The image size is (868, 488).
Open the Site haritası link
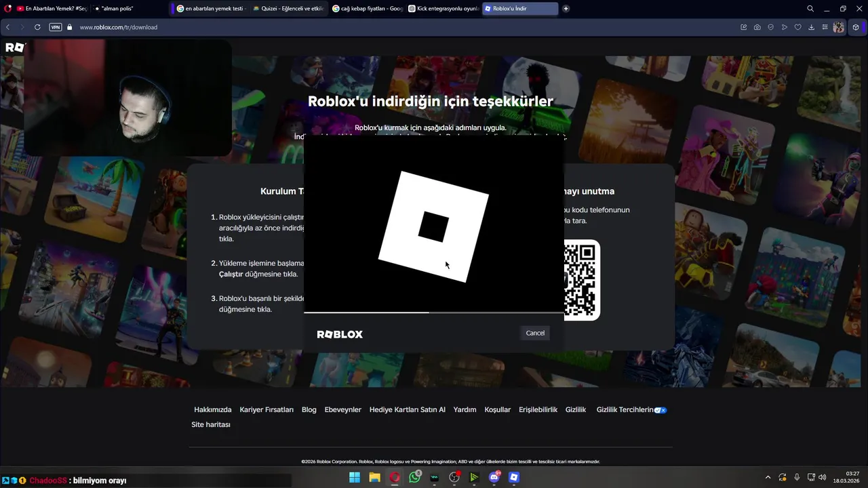pos(211,424)
